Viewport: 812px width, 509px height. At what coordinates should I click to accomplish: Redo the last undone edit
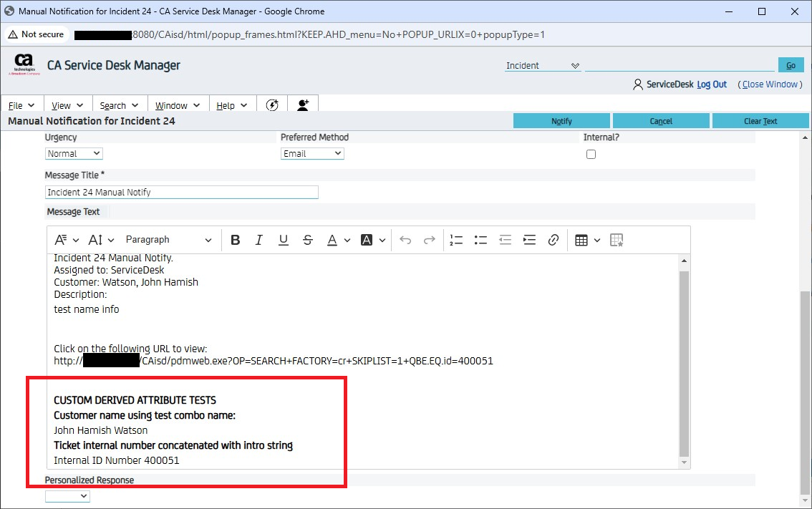[x=430, y=240]
